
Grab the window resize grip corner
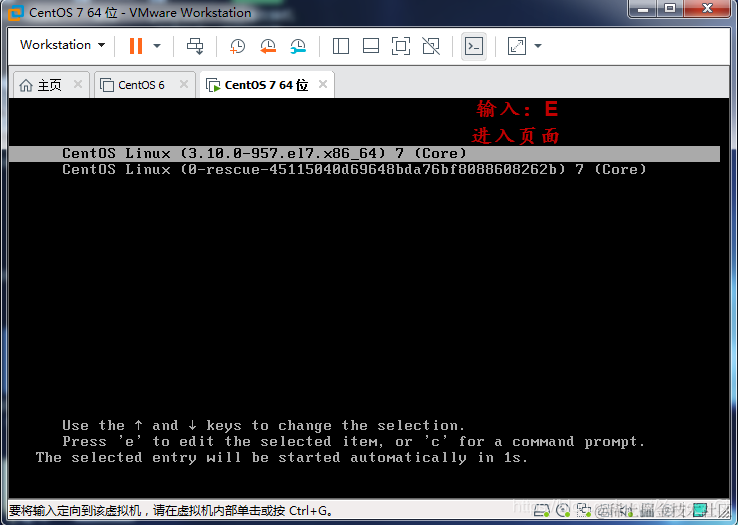point(723,511)
